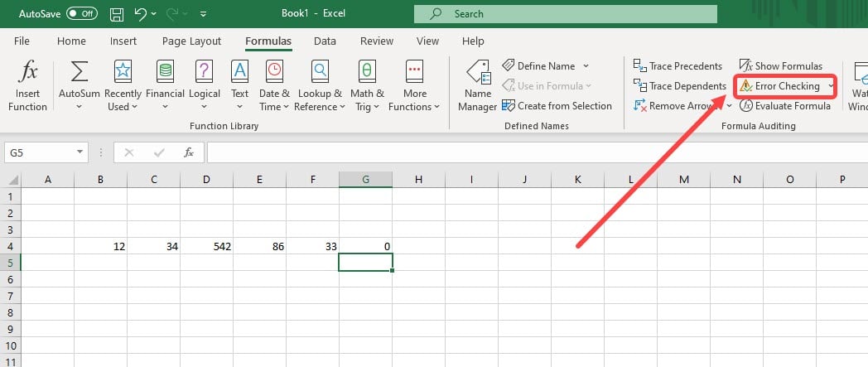Open the File tab
The width and height of the screenshot is (868, 367).
coord(22,41)
